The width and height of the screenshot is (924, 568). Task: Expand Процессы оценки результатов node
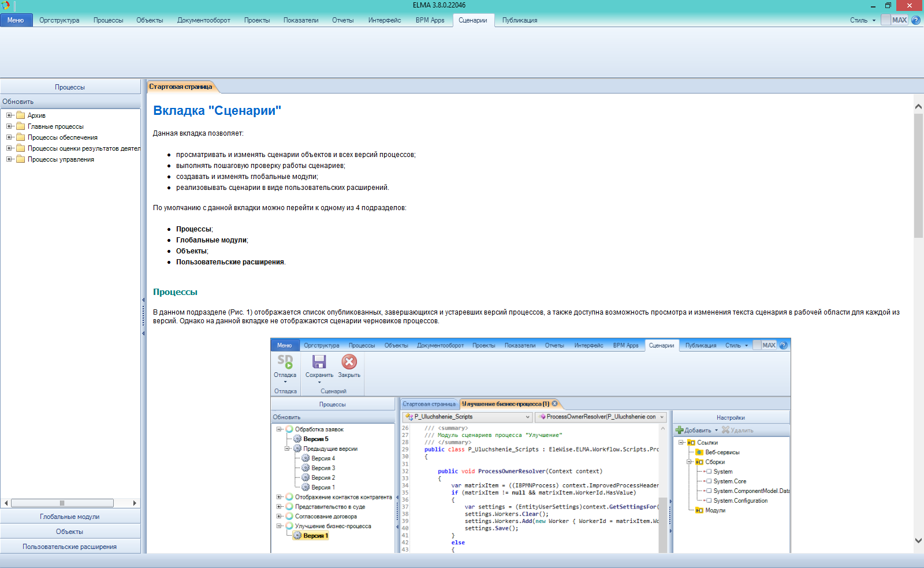(9, 148)
